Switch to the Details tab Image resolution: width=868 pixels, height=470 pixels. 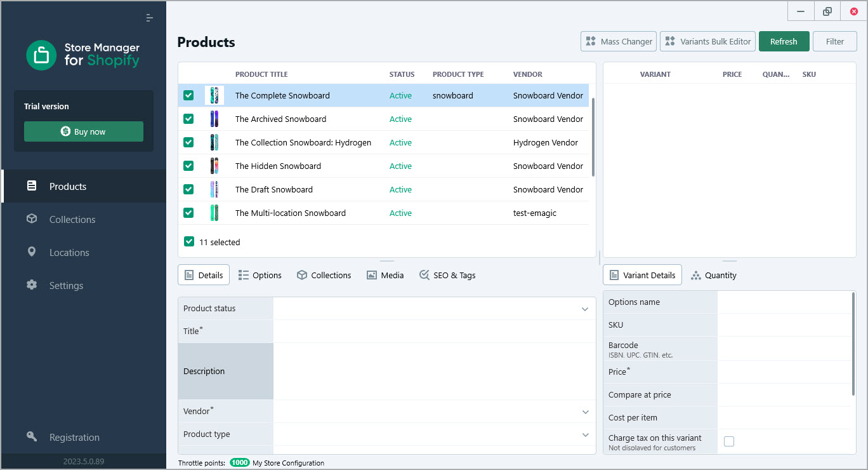pos(204,275)
